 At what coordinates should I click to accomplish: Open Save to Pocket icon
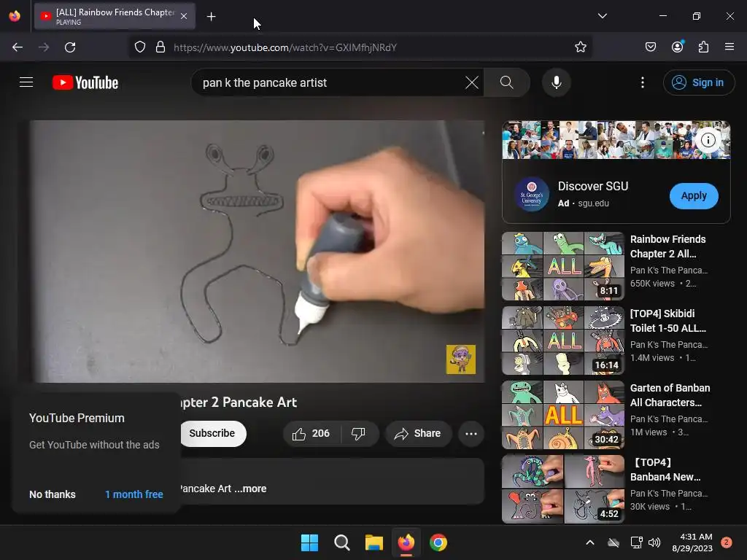(651, 47)
